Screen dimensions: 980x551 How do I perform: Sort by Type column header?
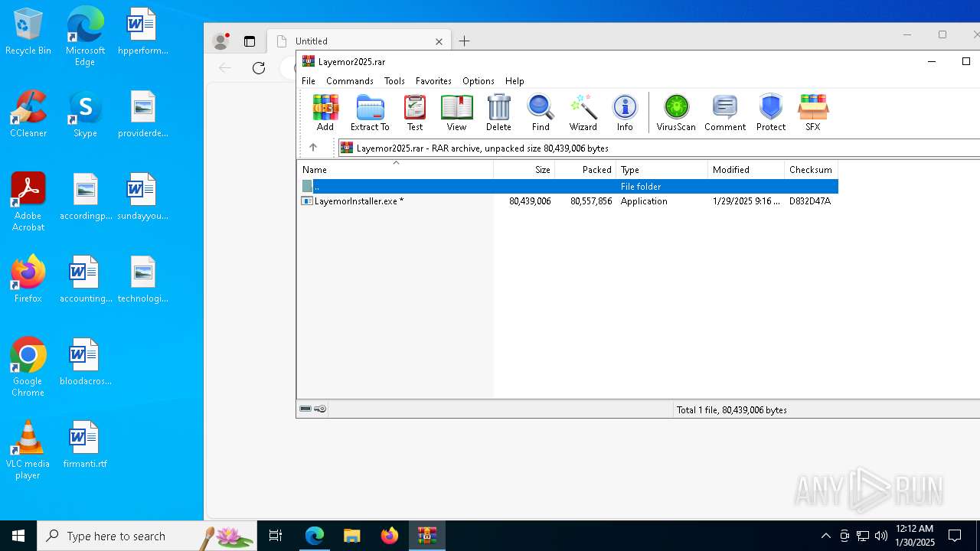(662, 170)
